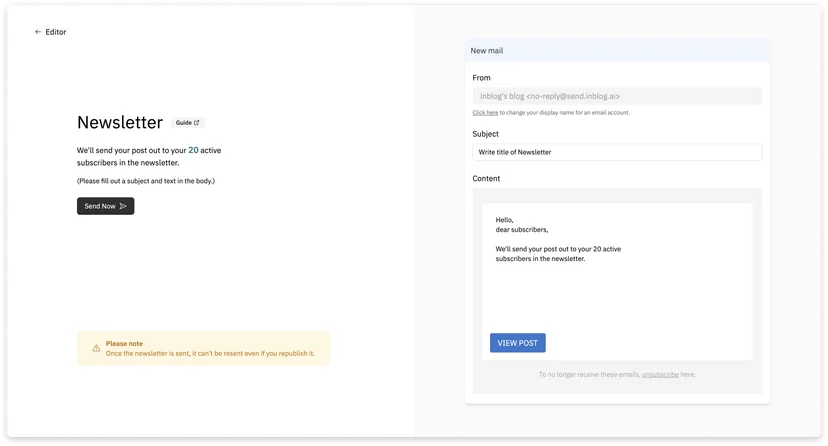Send the newsletter with Send Now
This screenshot has height=446, width=828.
(x=106, y=206)
